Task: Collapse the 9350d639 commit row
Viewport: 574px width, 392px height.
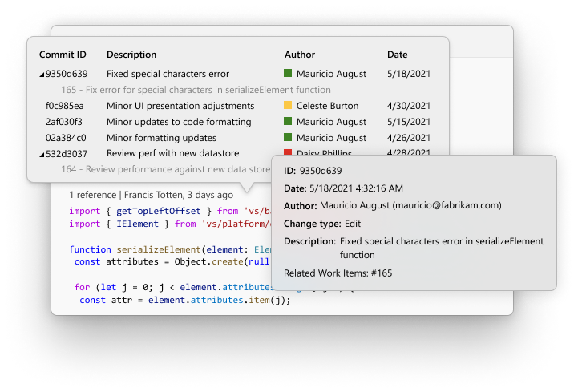Action: pyautogui.click(x=42, y=75)
